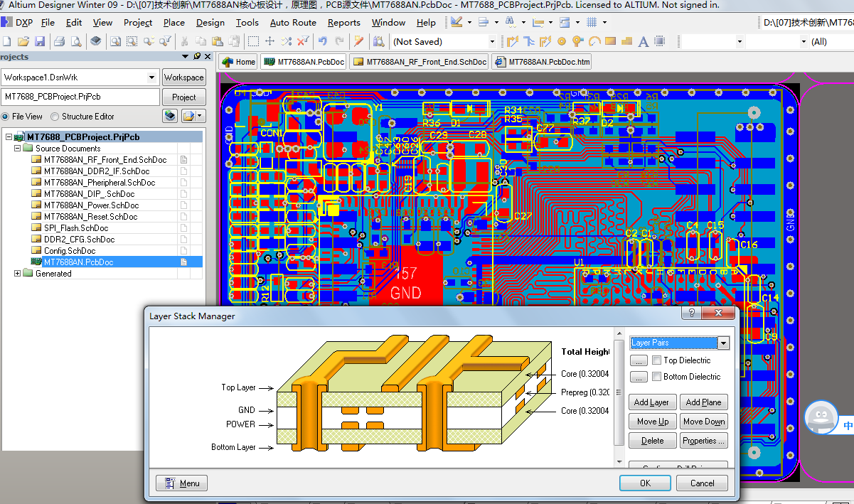Image resolution: width=854 pixels, height=504 pixels.
Task: Open the grid settings dropdown arrow
Action: point(603,23)
